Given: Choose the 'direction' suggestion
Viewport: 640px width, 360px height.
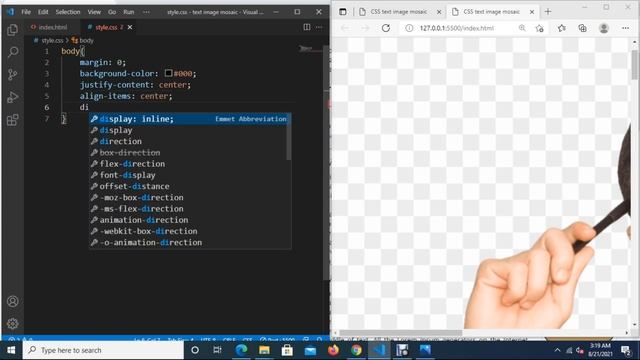Looking at the screenshot, I should click(189, 141).
